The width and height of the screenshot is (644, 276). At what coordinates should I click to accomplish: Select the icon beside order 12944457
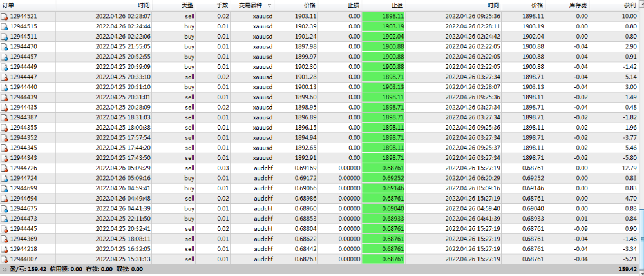(x=4, y=57)
